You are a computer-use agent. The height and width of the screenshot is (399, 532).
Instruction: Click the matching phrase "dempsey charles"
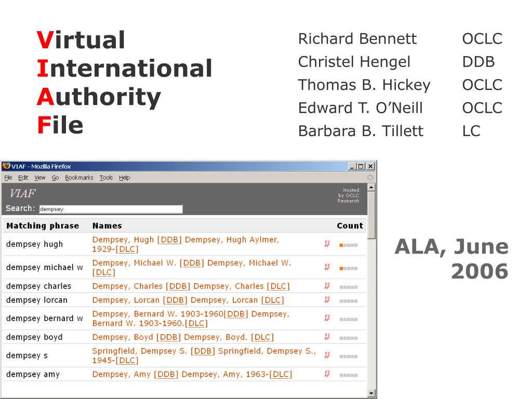coord(38,286)
